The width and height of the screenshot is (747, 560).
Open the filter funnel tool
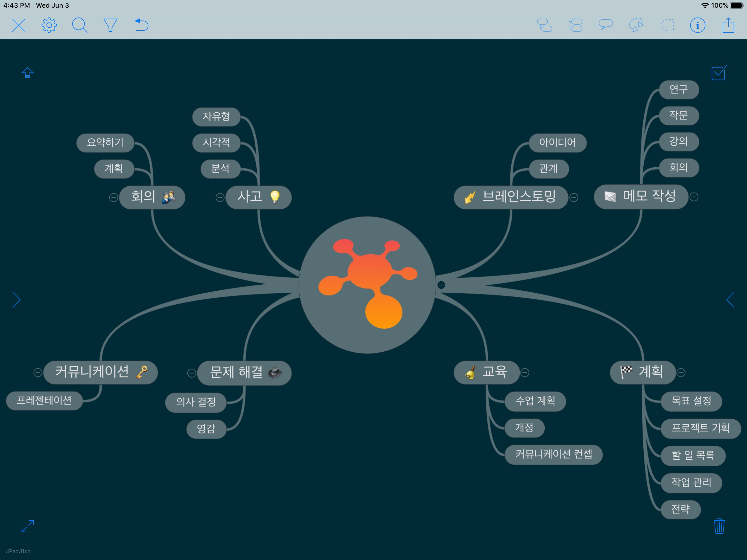[110, 25]
